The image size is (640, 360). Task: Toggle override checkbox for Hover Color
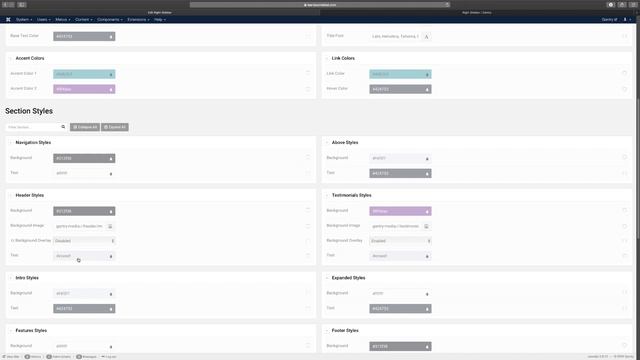pyautogui.click(x=624, y=89)
